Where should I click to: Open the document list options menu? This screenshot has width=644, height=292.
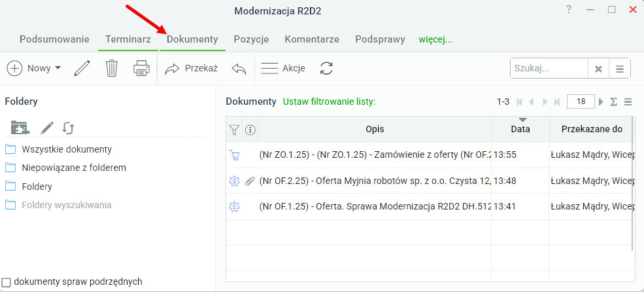[x=628, y=101]
